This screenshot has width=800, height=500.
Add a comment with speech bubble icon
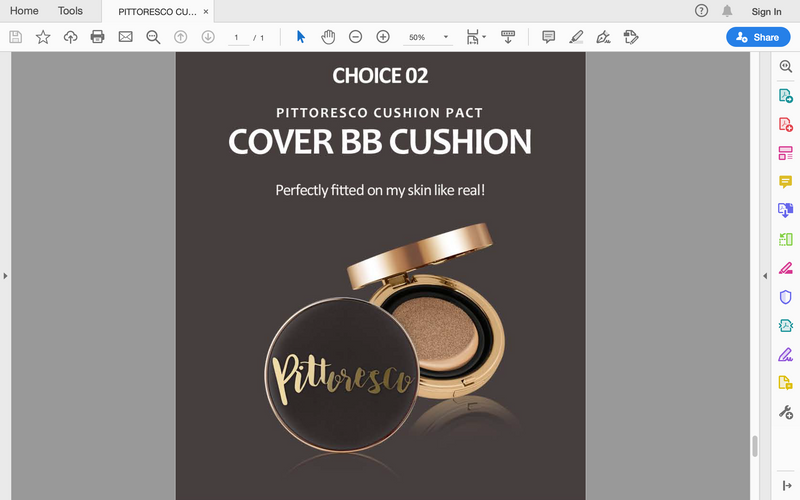(x=548, y=37)
